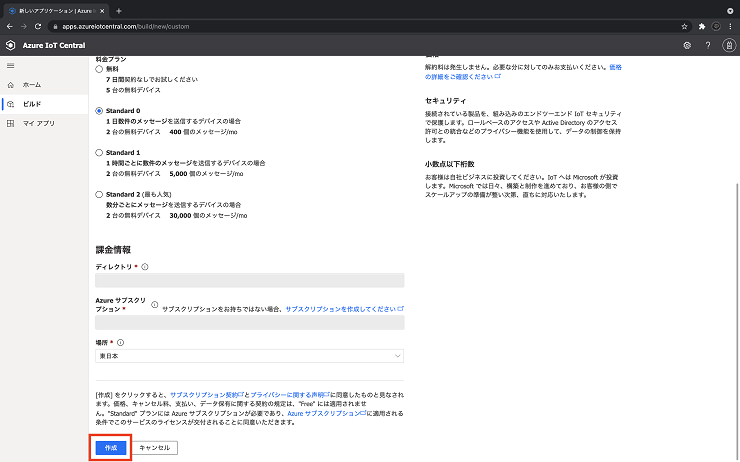Screen dimensions: 740x462
Task: Open the サブスクリプション契約 link
Action: tap(207, 395)
